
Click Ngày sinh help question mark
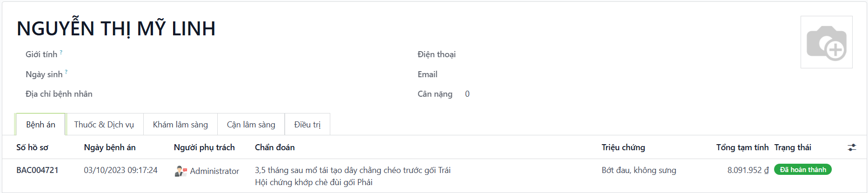(66, 72)
